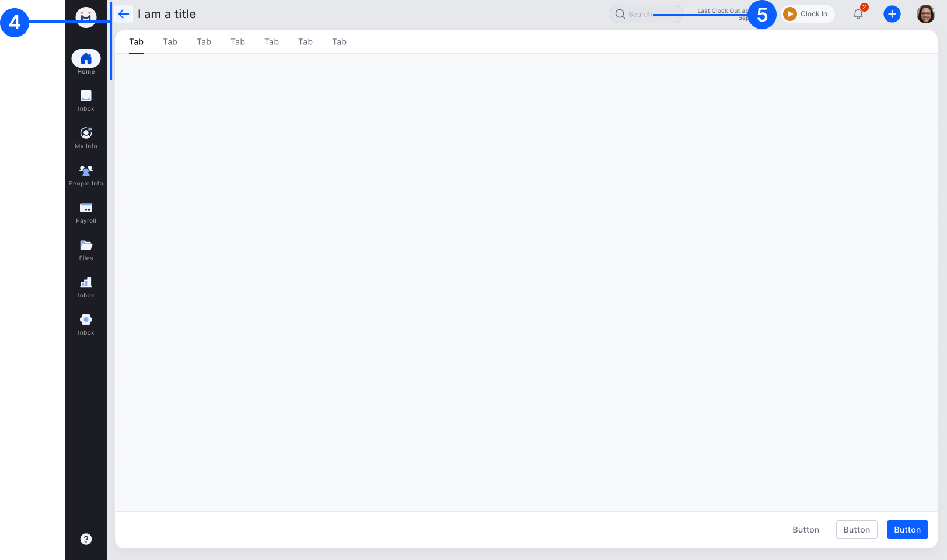The image size is (947, 560).
Task: Select People Info in the sidebar
Action: pyautogui.click(x=86, y=174)
